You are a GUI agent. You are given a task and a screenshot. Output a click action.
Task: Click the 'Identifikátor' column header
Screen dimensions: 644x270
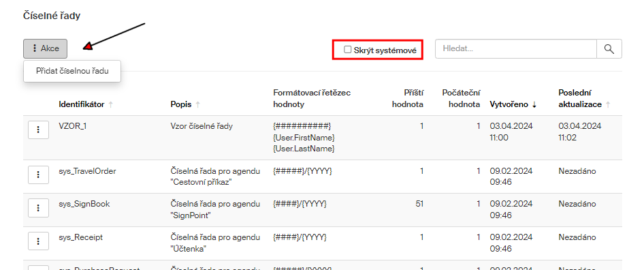coord(82,104)
